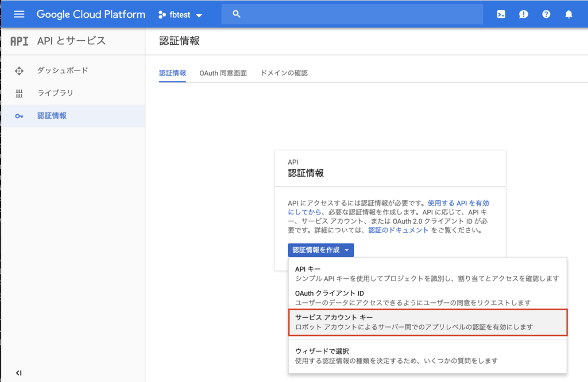Click the 認証情報 key sidebar icon
This screenshot has height=382, width=588.
(x=19, y=115)
